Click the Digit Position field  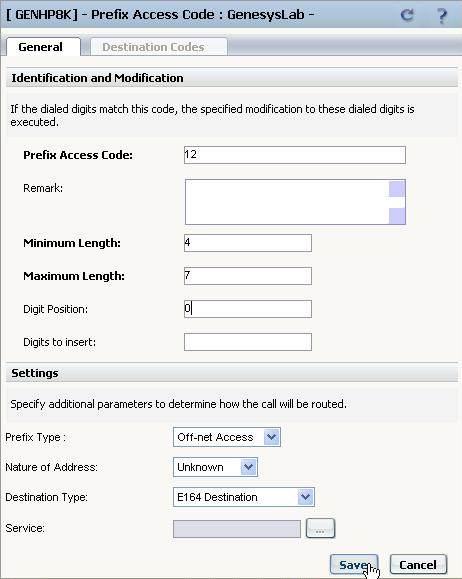(x=248, y=309)
